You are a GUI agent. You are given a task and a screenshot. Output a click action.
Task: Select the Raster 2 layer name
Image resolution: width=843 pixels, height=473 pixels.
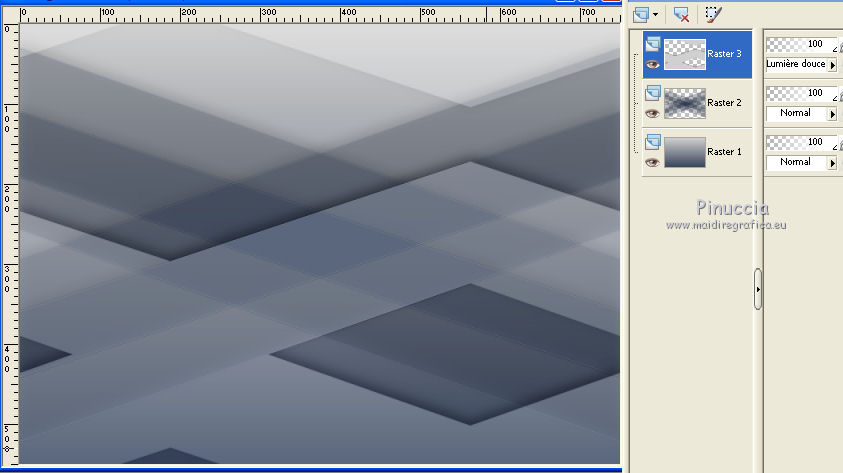coord(724,103)
